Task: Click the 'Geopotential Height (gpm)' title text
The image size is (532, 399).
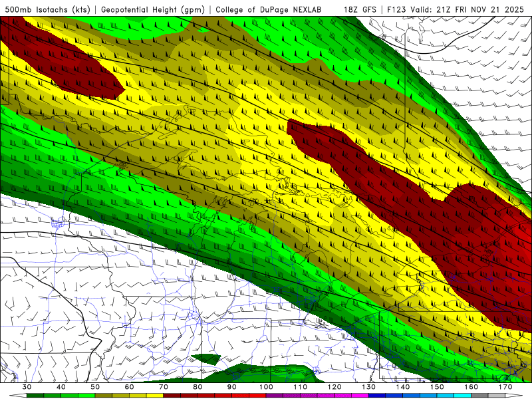Action: coord(153,9)
